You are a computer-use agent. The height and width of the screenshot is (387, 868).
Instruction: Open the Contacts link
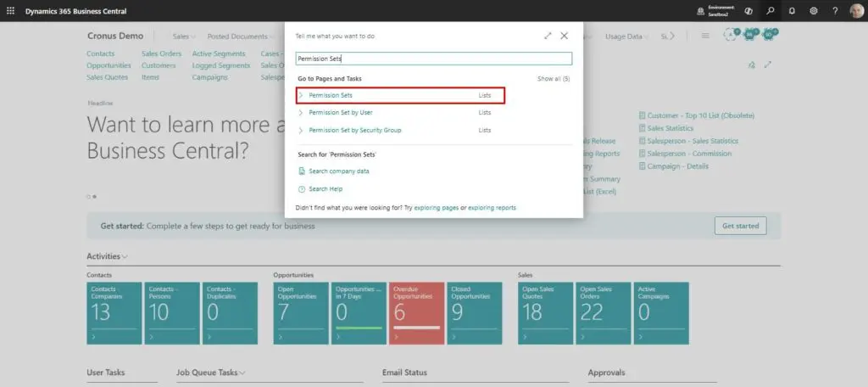[101, 53]
